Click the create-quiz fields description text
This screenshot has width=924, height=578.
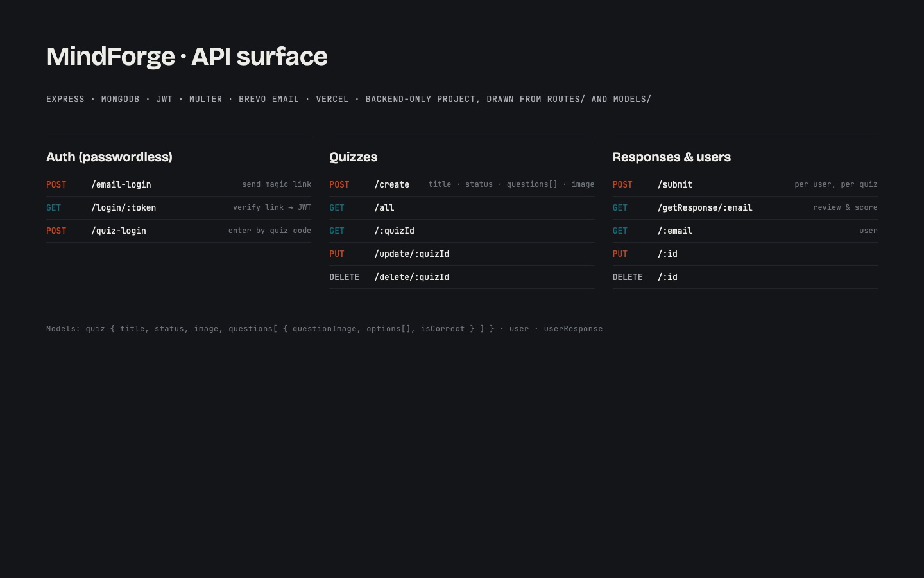click(x=511, y=184)
